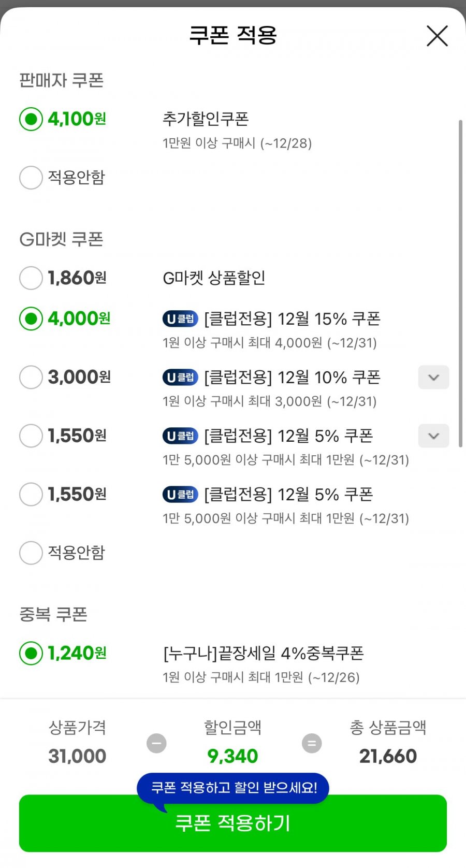Select 적용안함 under 판매자 쿠폰
466x868 pixels.
[x=31, y=178]
